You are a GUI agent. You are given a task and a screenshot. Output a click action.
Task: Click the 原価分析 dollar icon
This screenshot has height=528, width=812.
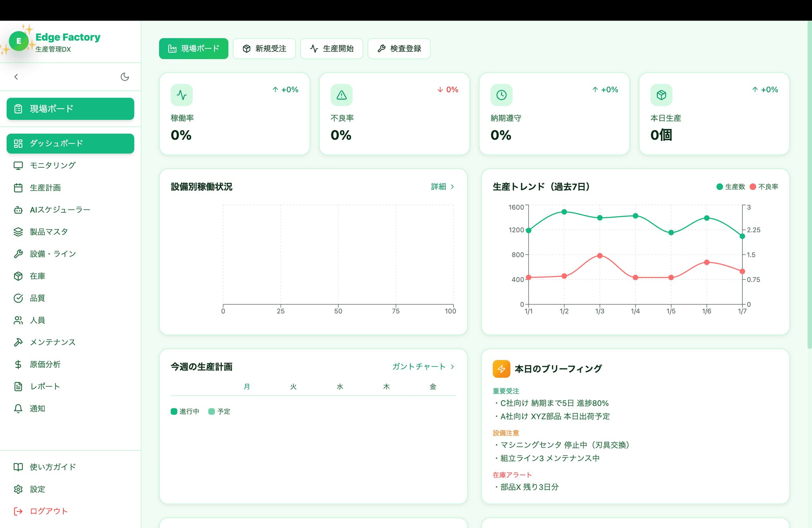click(18, 364)
